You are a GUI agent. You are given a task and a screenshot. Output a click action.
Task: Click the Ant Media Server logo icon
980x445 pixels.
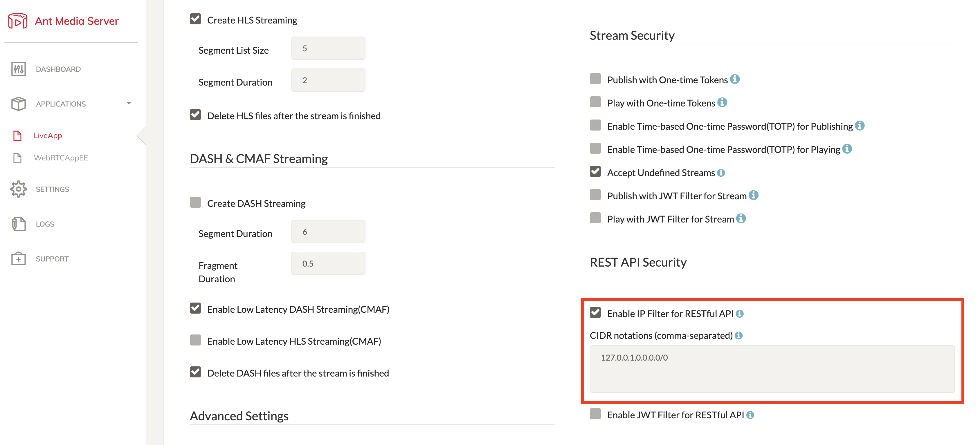pyautogui.click(x=17, y=21)
